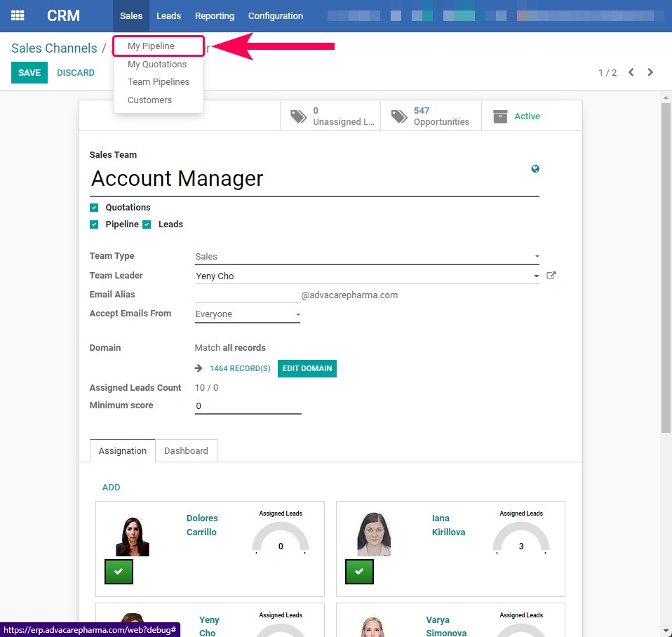Click the CRM app title

pyautogui.click(x=63, y=16)
